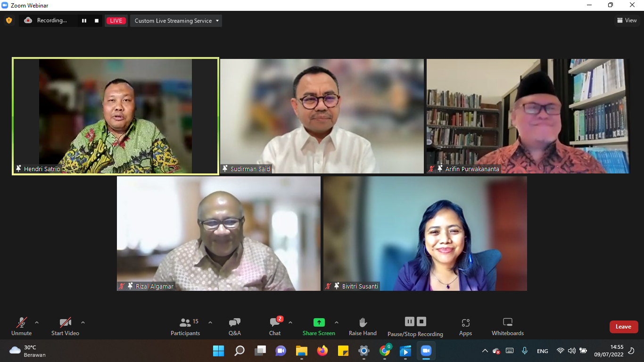
Task: Open taskbar Search
Action: [239, 351]
